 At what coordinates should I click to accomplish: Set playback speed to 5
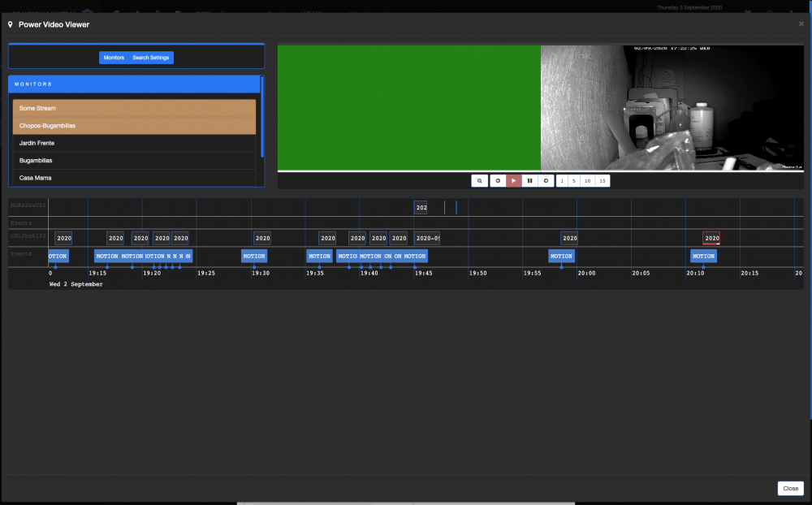[574, 181]
